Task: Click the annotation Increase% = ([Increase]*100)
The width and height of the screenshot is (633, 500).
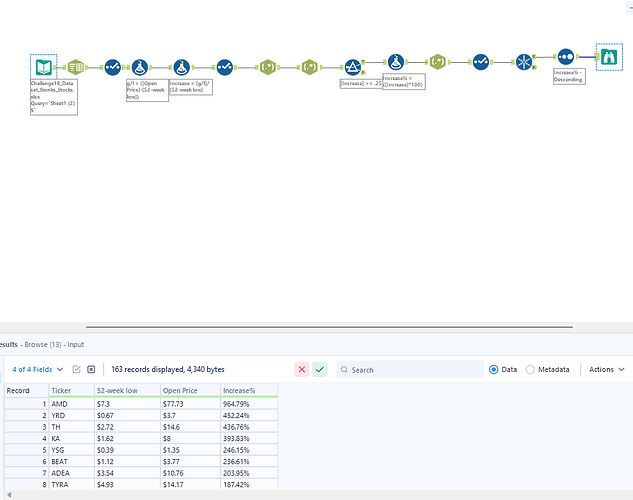Action: [x=404, y=82]
